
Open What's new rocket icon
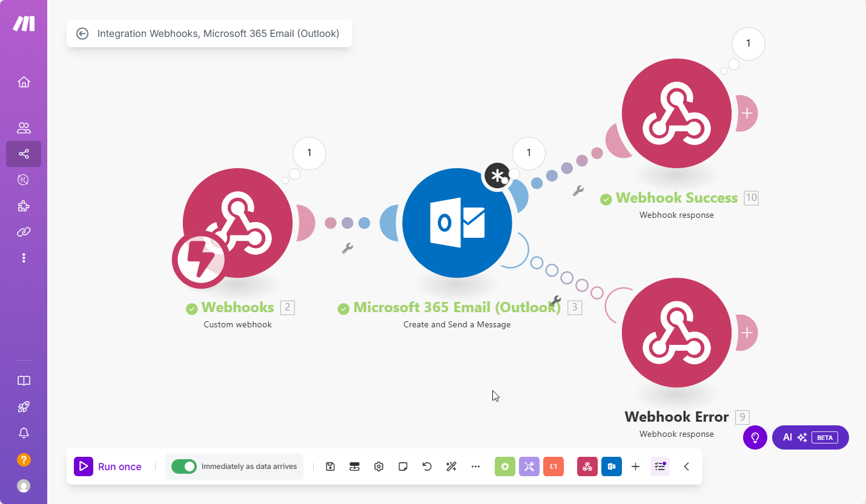click(x=24, y=407)
